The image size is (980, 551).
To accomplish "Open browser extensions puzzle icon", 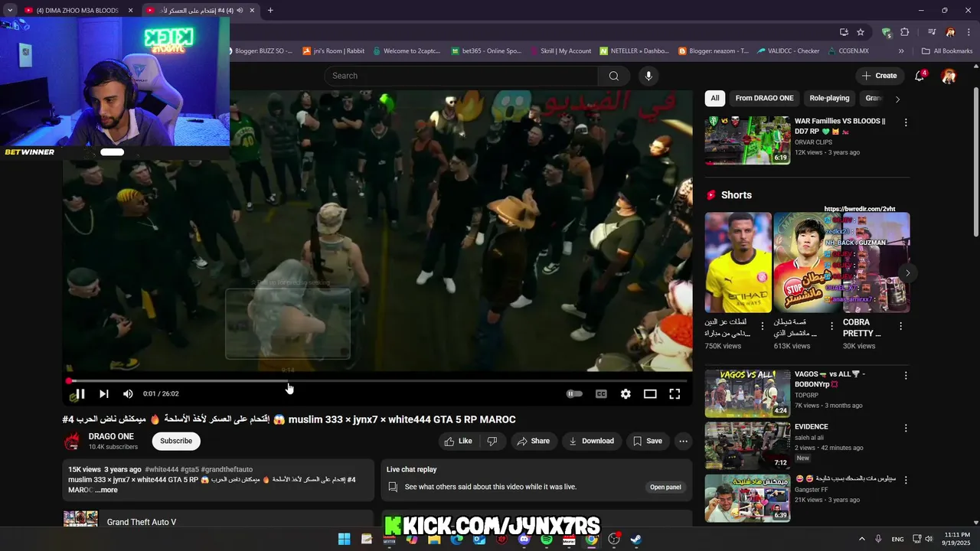I will 905,32.
